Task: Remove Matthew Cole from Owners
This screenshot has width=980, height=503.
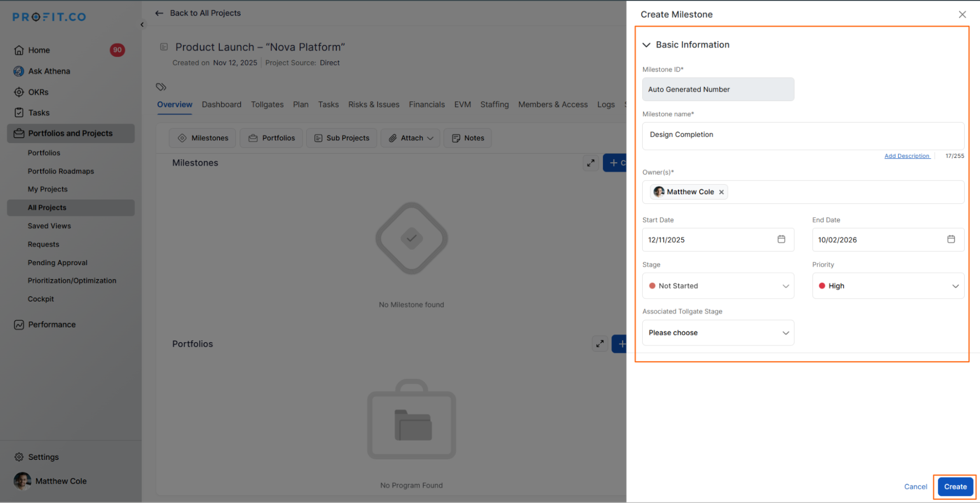Action: 721,192
